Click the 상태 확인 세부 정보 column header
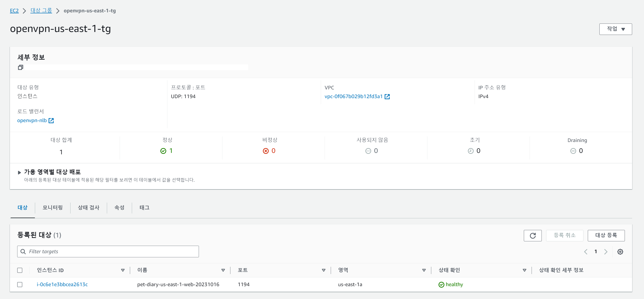Viewport: 644px width, 299px height. [x=561, y=270]
